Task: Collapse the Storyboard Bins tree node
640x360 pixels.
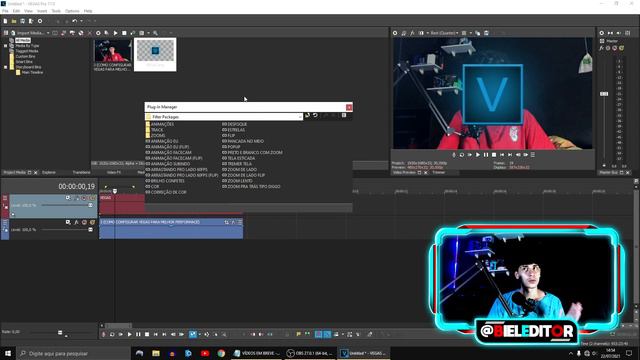Action: coord(6,67)
